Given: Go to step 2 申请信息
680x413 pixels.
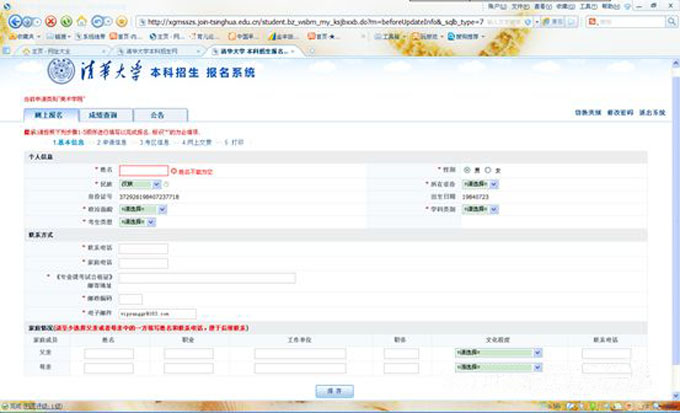Looking at the screenshot, I should click(112, 142).
